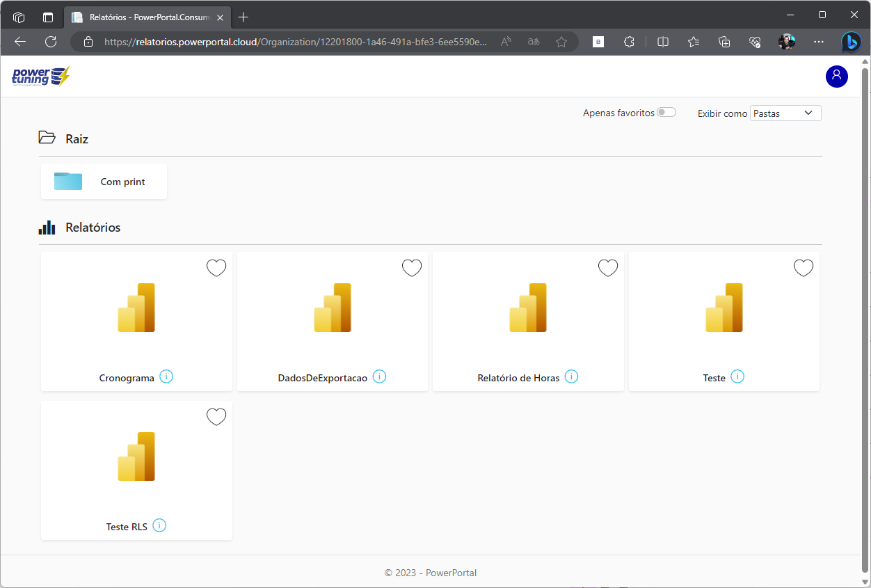
Task: Open info icon beside Relatório de Horas
Action: tap(571, 376)
